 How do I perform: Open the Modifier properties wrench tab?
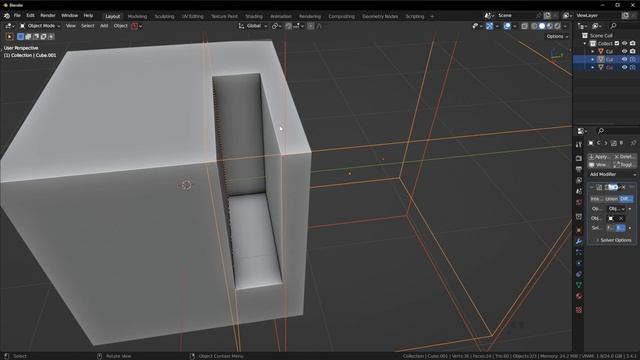coord(579,241)
